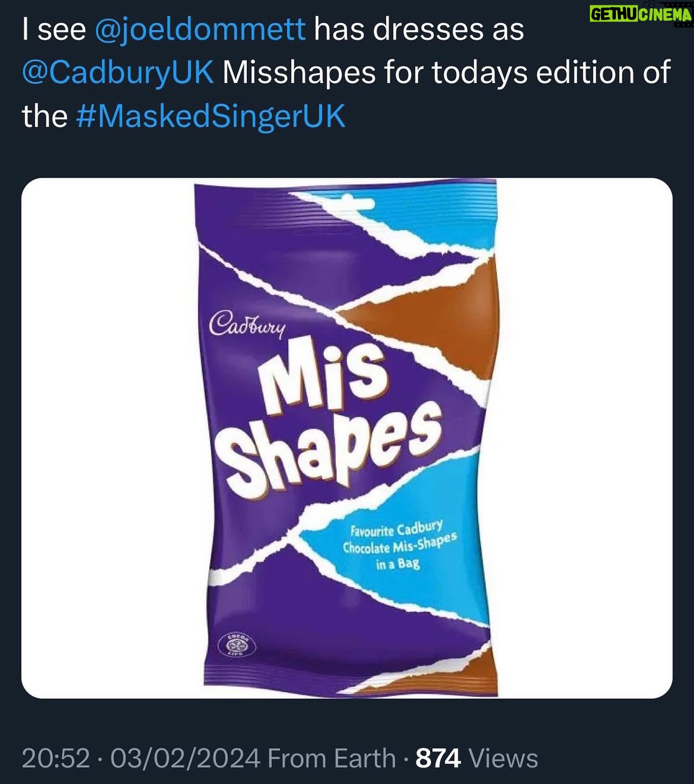694x784 pixels.
Task: Open the @CadburyUK mention link
Action: click(118, 73)
